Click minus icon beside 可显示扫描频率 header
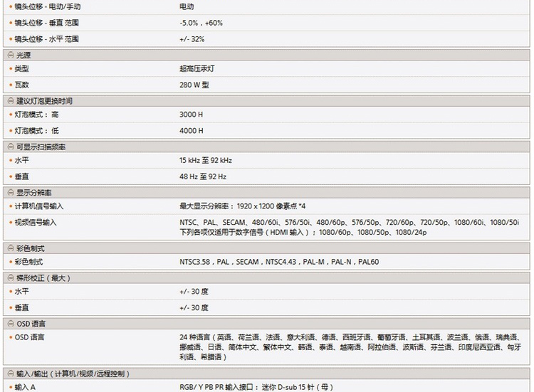 (10, 147)
